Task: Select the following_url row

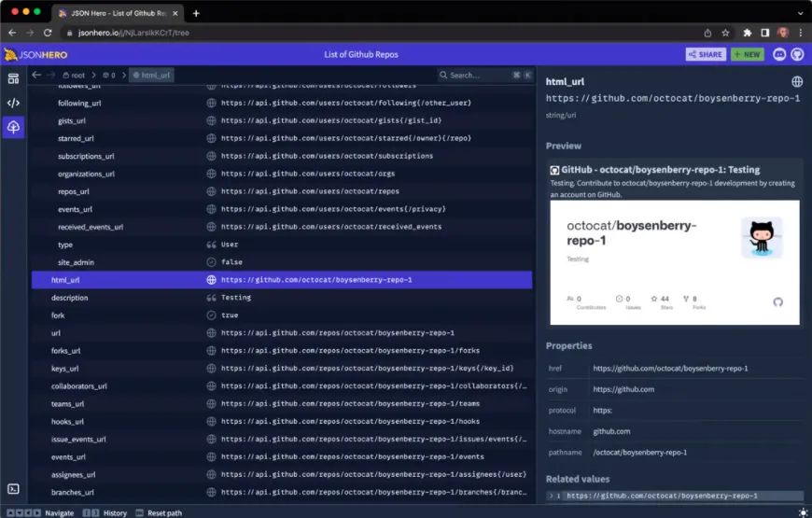Action: point(282,103)
